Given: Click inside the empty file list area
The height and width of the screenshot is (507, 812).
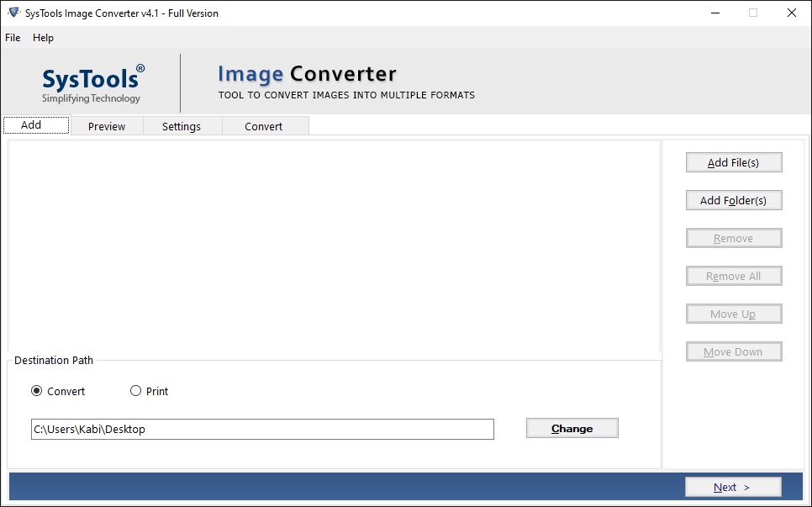Looking at the screenshot, I should pos(334,246).
